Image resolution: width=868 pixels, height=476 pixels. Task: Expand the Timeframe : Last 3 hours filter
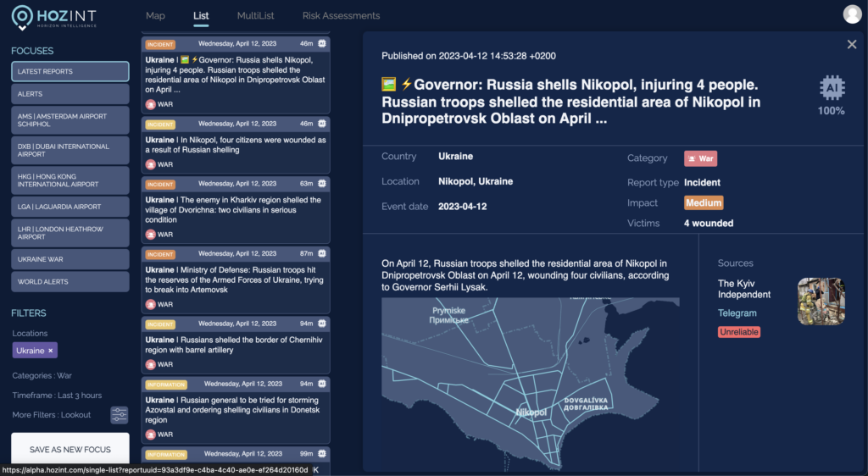57,396
